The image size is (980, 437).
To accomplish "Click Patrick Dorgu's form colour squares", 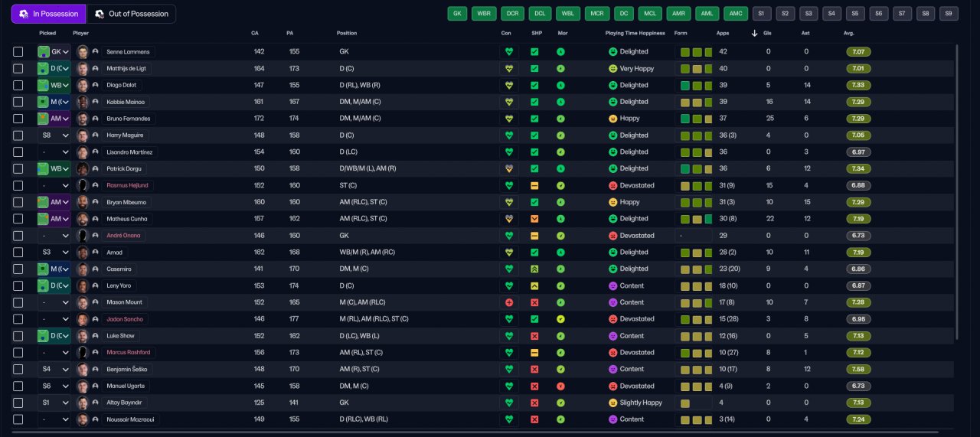I will (x=697, y=168).
